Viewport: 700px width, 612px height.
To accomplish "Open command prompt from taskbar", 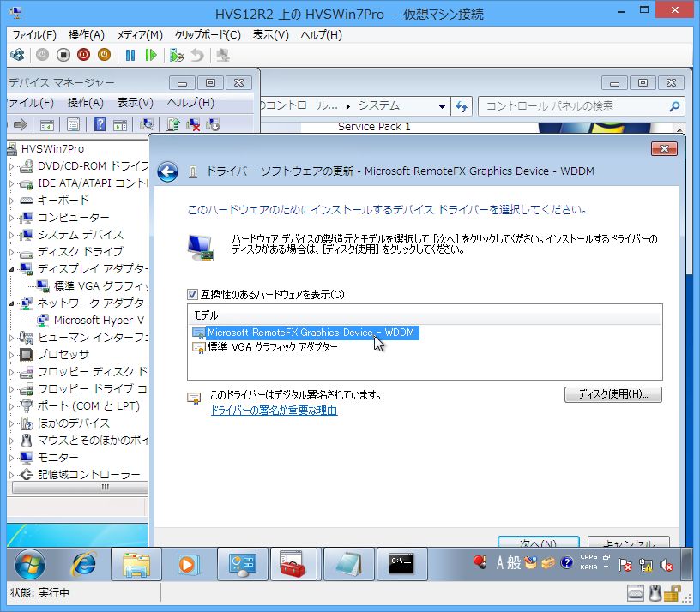I will pos(401,564).
